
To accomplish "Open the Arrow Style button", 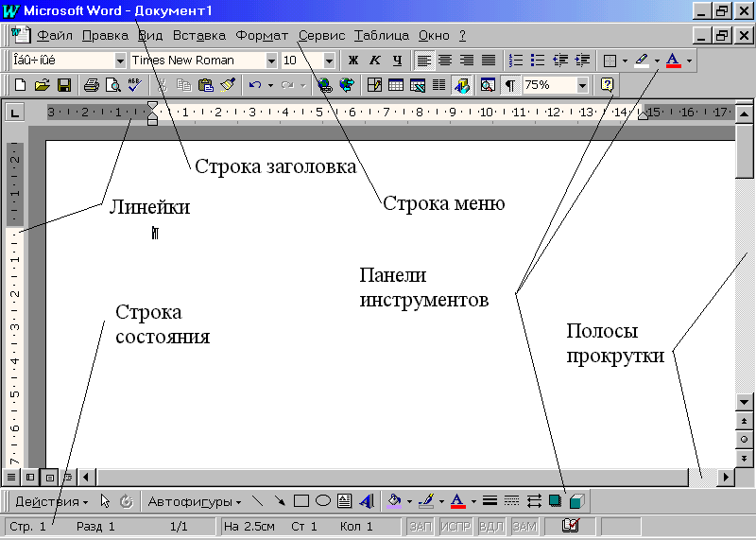I will pos(534,501).
